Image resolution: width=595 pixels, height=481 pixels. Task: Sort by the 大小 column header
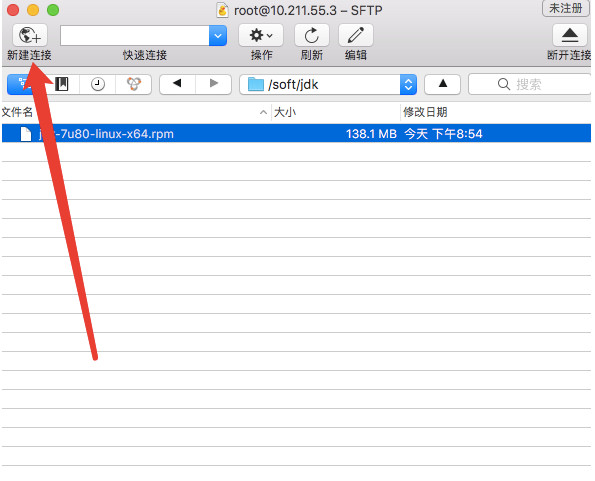tap(285, 112)
